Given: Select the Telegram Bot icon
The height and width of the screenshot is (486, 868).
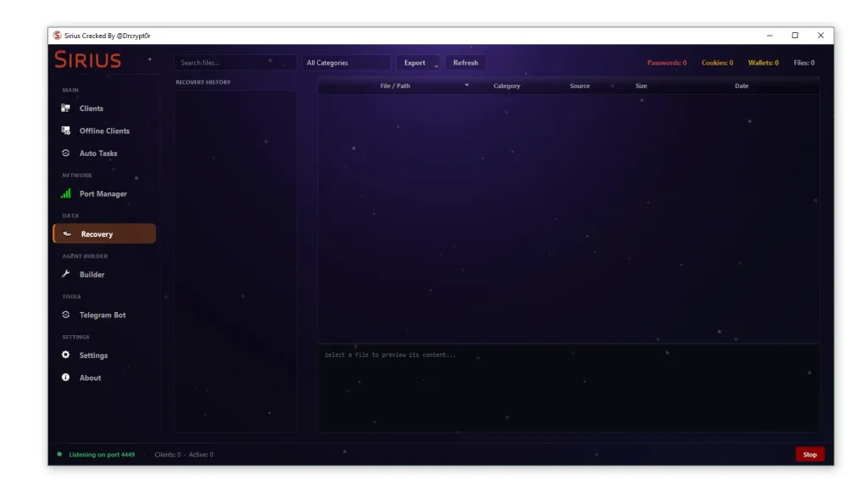Looking at the screenshot, I should (x=66, y=315).
